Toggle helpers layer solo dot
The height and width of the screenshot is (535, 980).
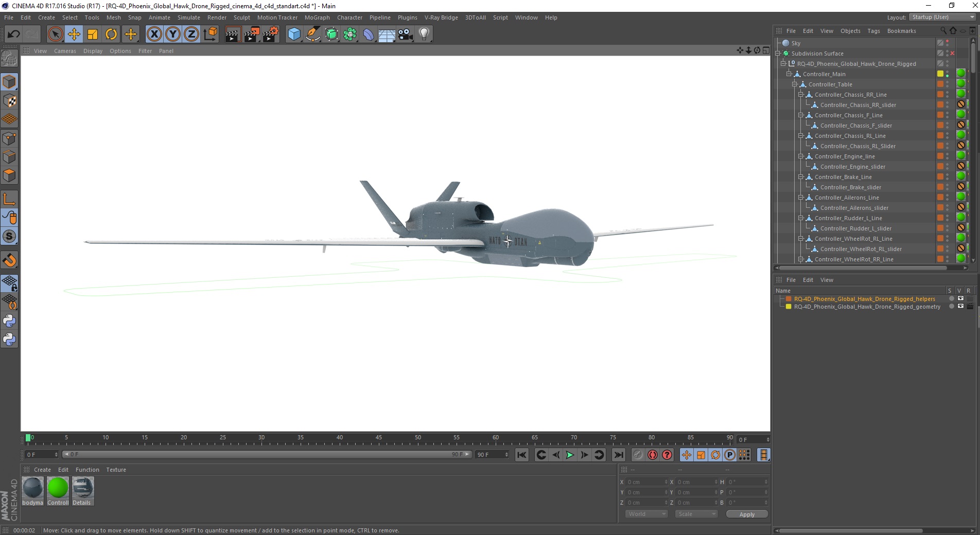[951, 298]
